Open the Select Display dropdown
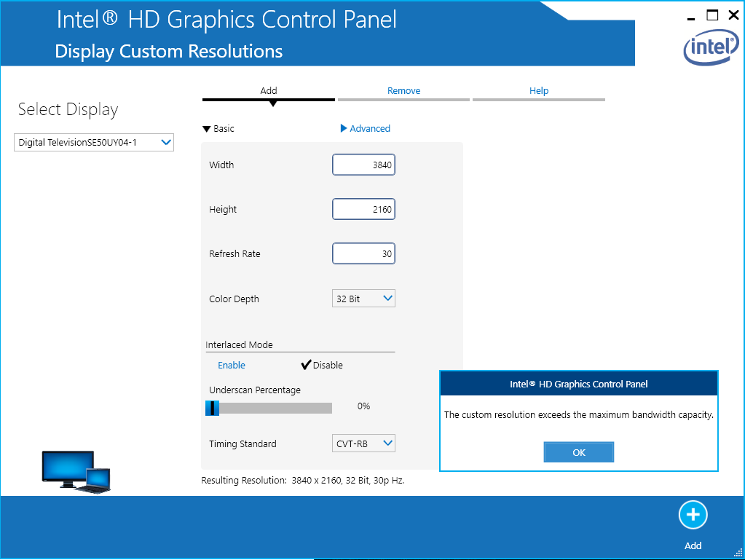Viewport: 745px width, 560px height. click(94, 143)
